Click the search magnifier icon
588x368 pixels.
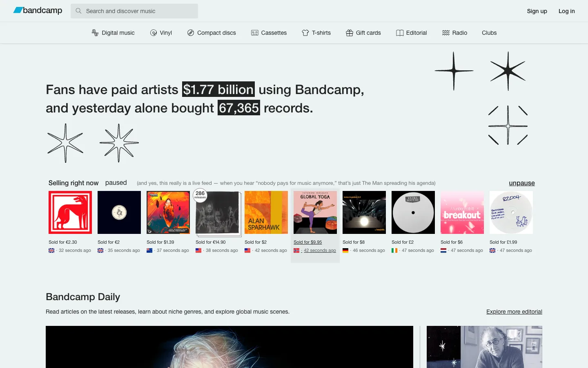(78, 11)
